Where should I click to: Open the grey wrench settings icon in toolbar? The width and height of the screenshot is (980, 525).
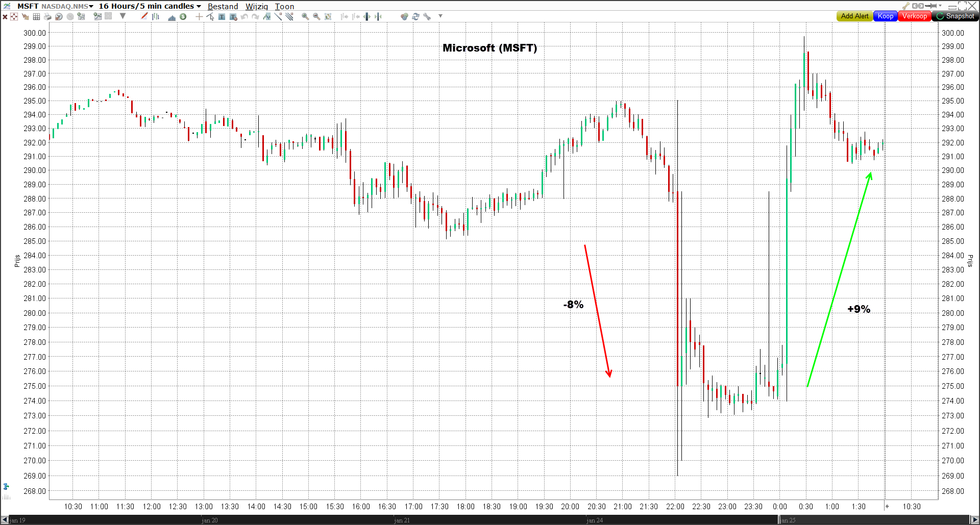(x=427, y=16)
